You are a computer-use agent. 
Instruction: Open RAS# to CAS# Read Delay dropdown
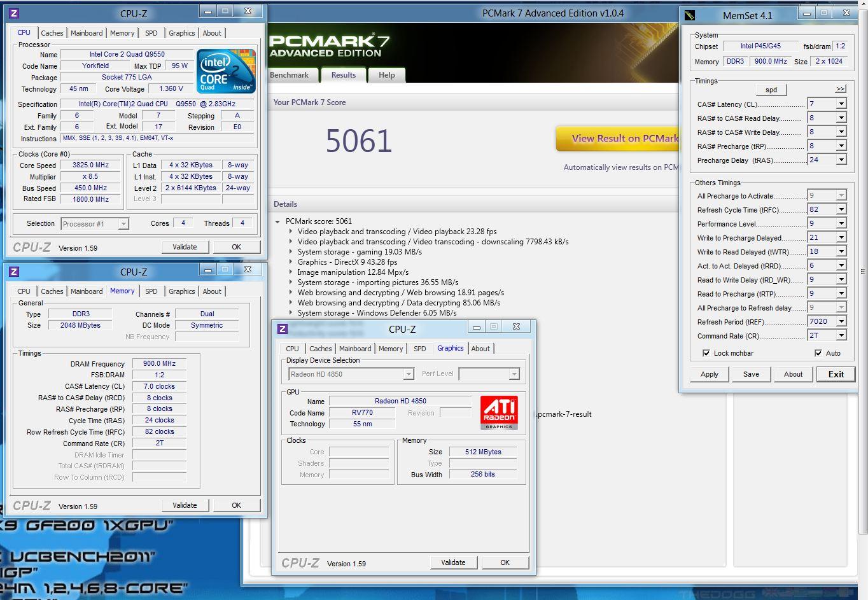point(841,118)
